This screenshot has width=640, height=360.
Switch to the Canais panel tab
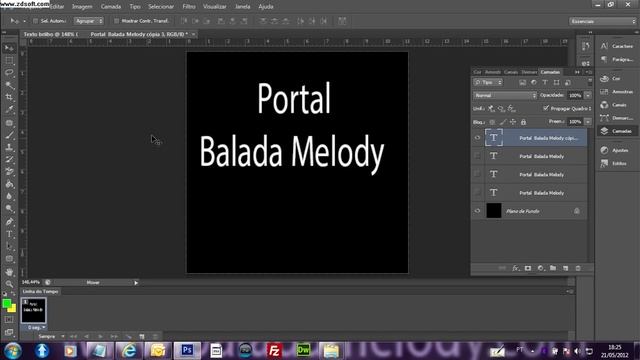(511, 72)
